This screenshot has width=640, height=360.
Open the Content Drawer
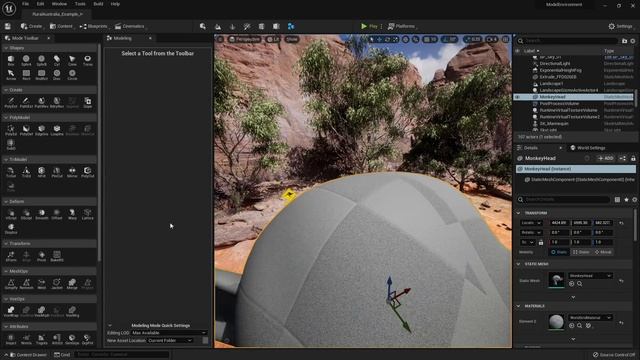tap(28, 355)
